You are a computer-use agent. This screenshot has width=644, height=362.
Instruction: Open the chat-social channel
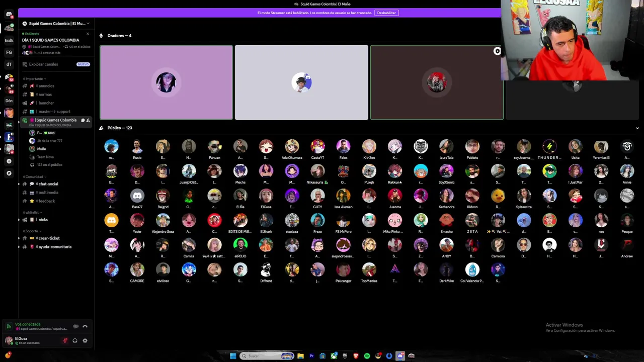coord(56,184)
